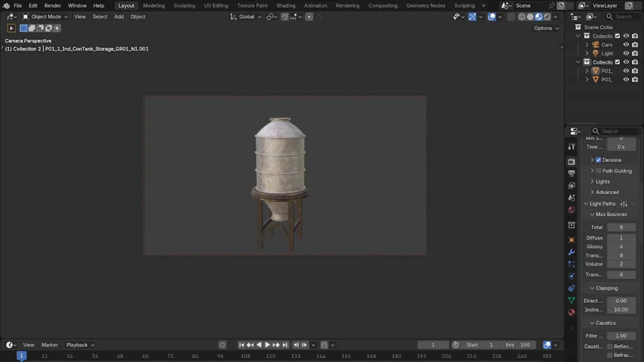Image resolution: width=644 pixels, height=362 pixels.
Task: Open the Object properties orange square icon
Action: coord(571,240)
